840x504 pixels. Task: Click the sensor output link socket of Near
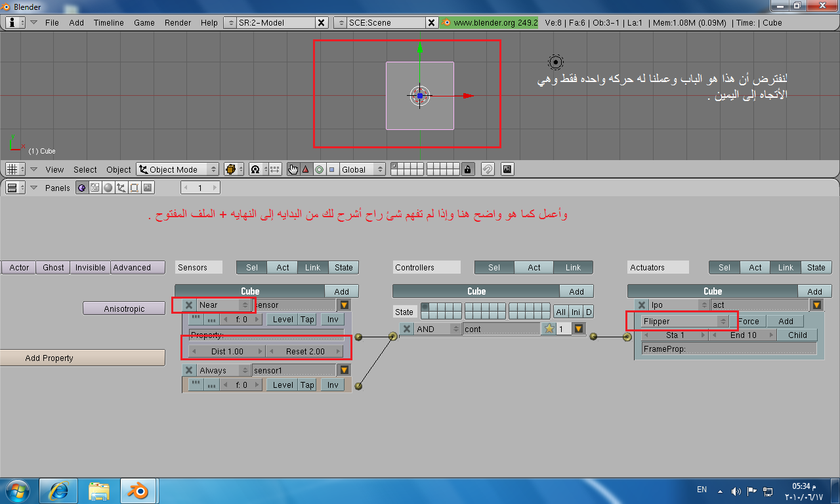(x=358, y=337)
